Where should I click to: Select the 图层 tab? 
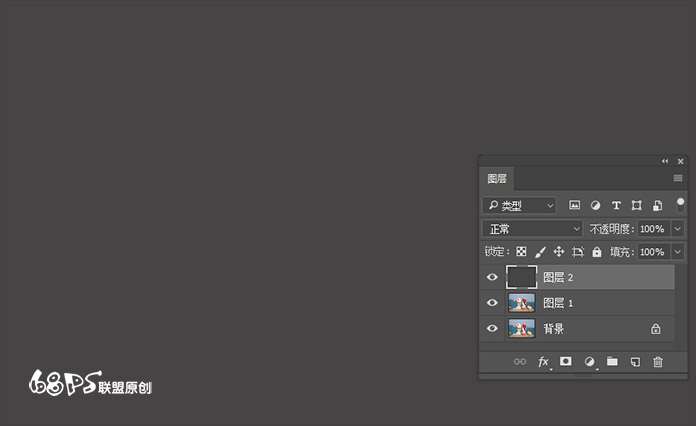[497, 179]
